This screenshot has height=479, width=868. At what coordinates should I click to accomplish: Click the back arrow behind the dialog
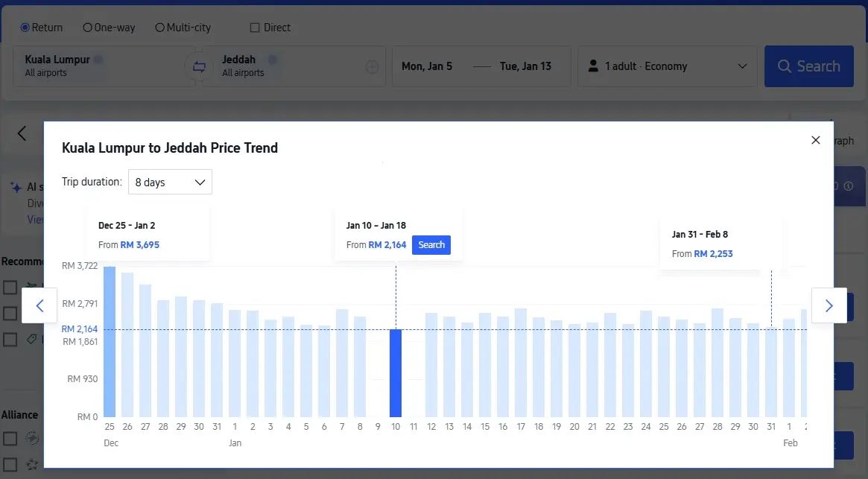click(22, 133)
